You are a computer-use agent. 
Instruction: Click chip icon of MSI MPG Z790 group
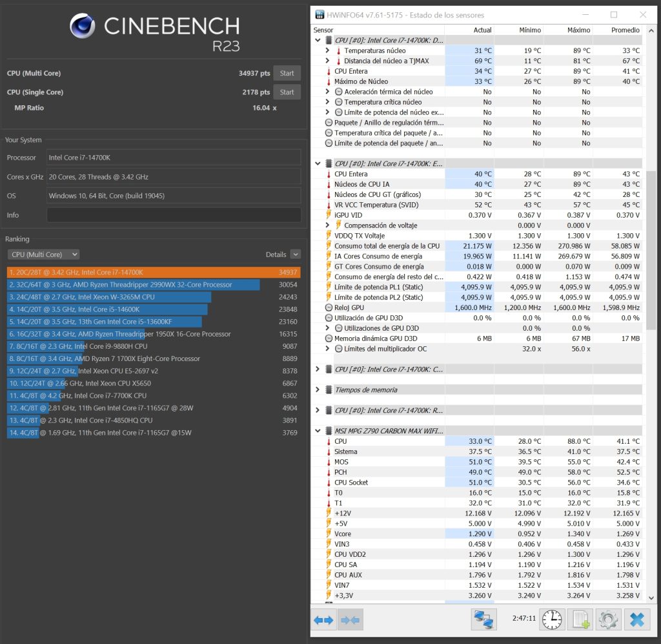(329, 431)
